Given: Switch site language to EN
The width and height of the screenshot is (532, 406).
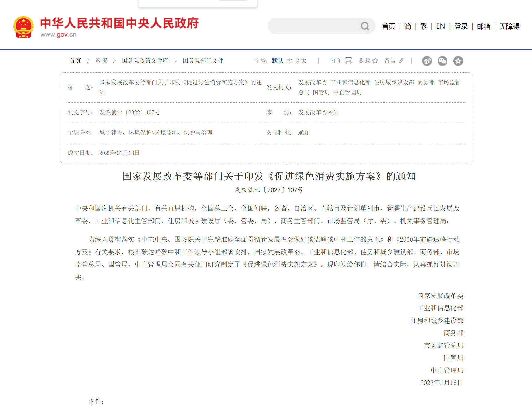Looking at the screenshot, I should [440, 26].
